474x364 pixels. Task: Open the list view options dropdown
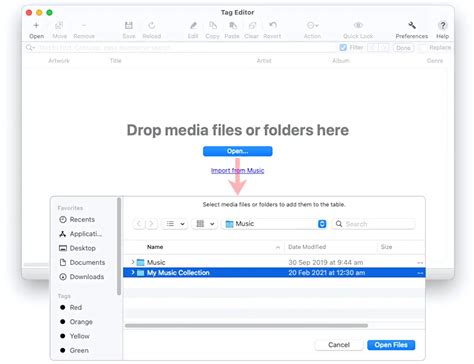[175, 224]
